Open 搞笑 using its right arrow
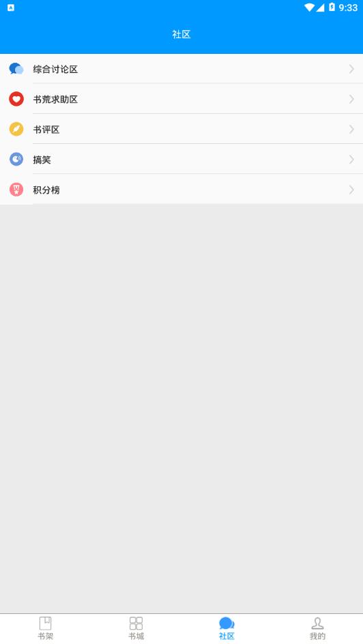 click(351, 160)
